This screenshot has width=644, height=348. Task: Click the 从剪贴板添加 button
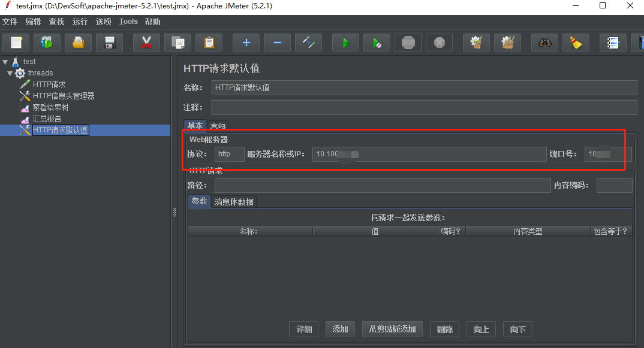[x=392, y=329]
